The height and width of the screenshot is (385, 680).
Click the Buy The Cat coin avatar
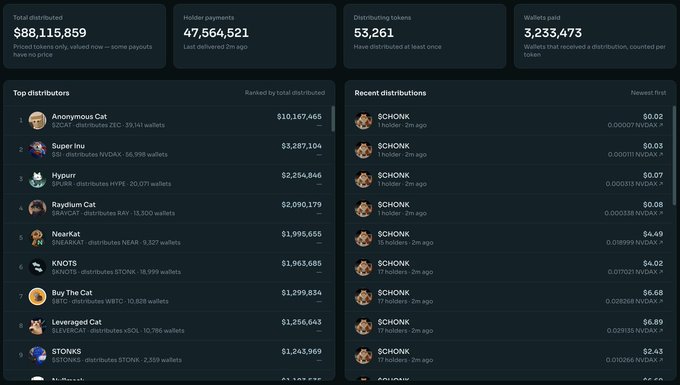pos(37,297)
